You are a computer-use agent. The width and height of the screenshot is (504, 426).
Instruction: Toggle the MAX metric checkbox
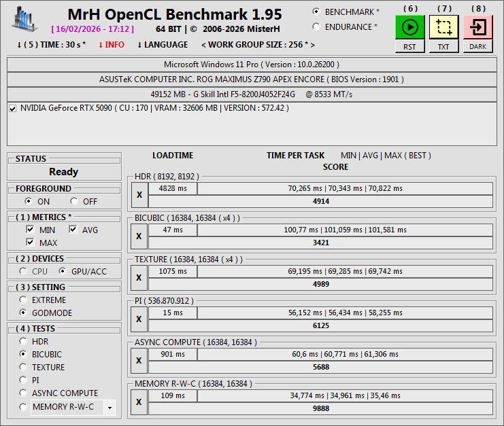tap(30, 242)
